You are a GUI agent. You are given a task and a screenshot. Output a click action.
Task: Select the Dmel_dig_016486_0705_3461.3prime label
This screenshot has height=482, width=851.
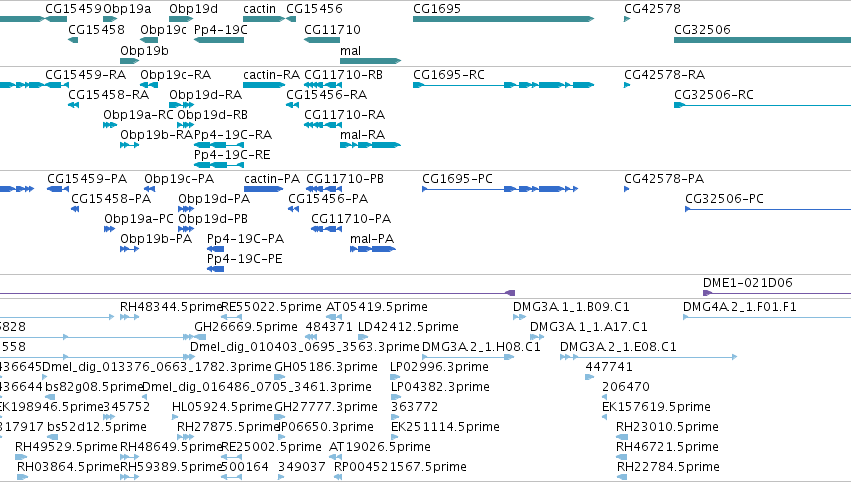pyautogui.click(x=257, y=386)
